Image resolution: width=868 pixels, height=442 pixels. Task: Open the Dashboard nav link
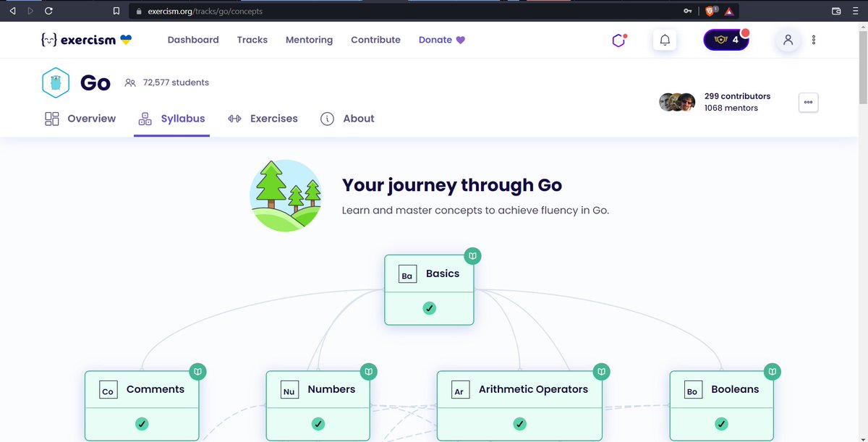pos(193,40)
